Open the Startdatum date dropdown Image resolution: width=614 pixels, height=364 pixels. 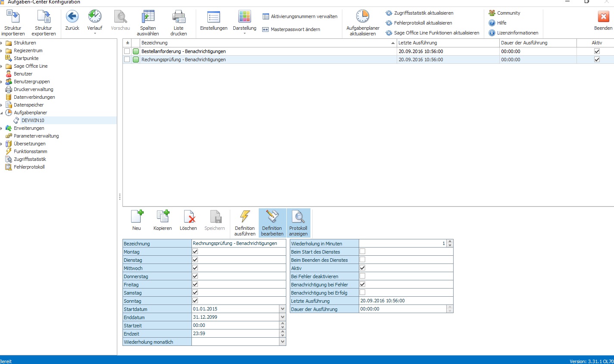tap(282, 309)
